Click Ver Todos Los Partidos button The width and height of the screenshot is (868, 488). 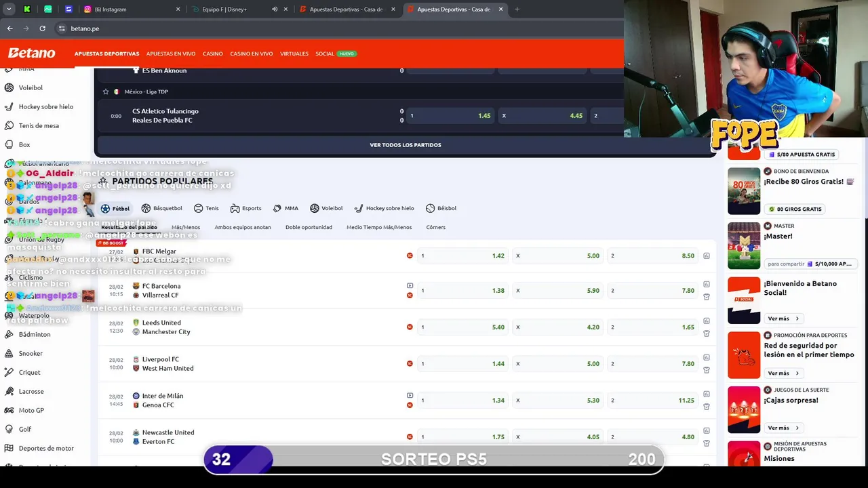point(406,145)
